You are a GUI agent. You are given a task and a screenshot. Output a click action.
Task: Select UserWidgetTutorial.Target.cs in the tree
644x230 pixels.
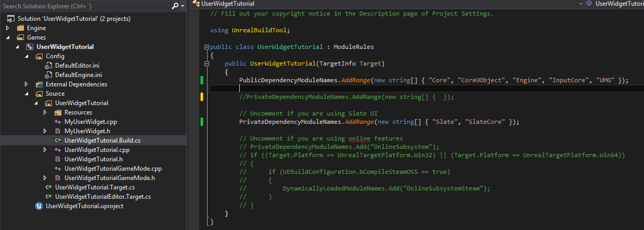(95, 187)
